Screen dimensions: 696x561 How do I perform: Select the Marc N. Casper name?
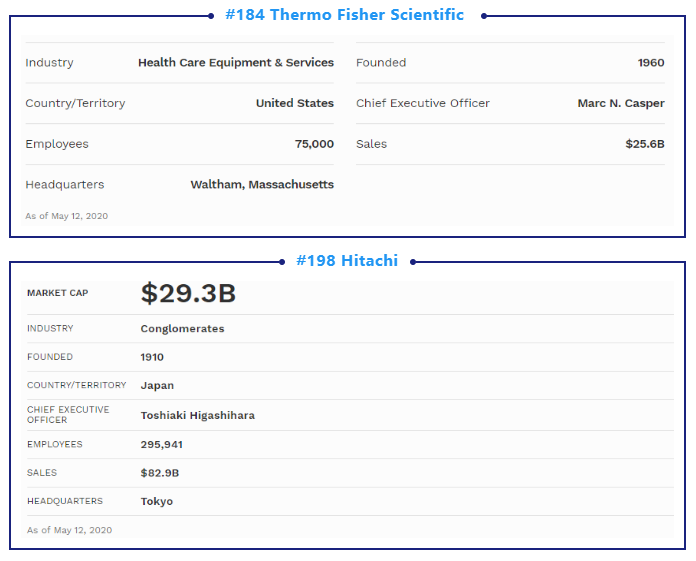point(621,103)
